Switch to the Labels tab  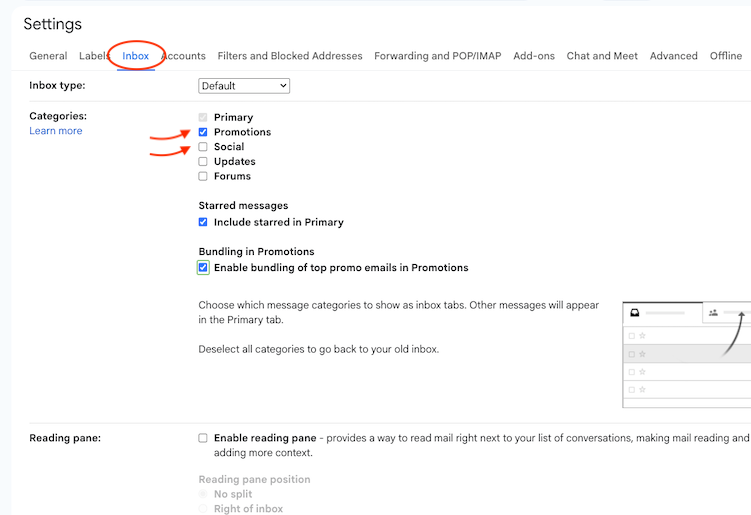tap(94, 56)
